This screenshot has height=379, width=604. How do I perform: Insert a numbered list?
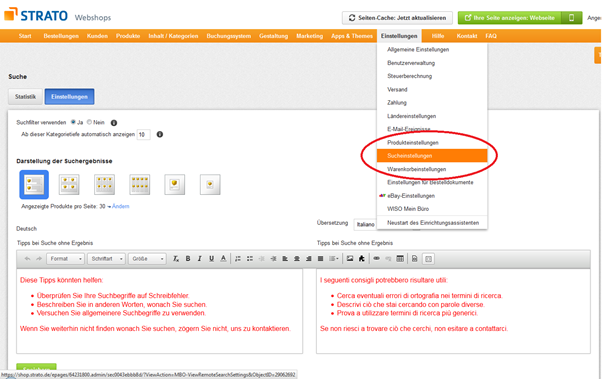238,259
